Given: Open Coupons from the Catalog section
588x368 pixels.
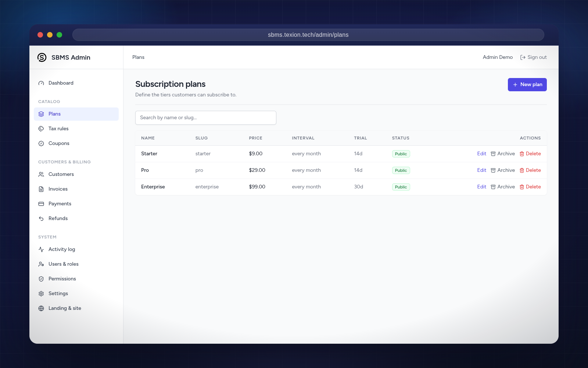Looking at the screenshot, I should click(x=76, y=144).
